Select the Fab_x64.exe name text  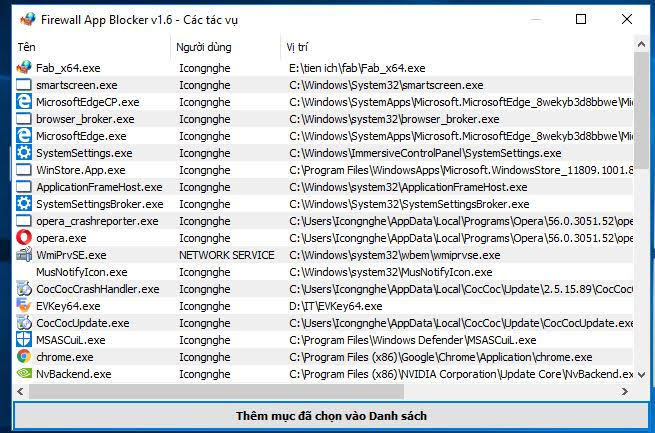[68, 68]
